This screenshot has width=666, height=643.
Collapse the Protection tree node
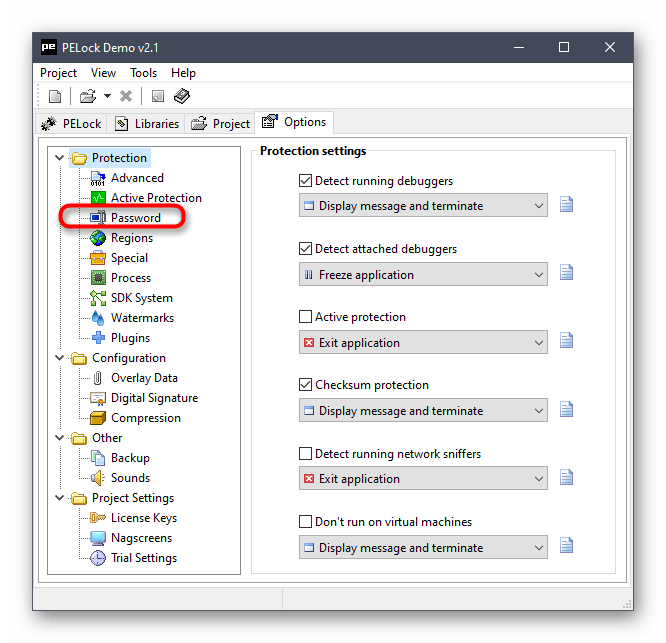point(59,158)
